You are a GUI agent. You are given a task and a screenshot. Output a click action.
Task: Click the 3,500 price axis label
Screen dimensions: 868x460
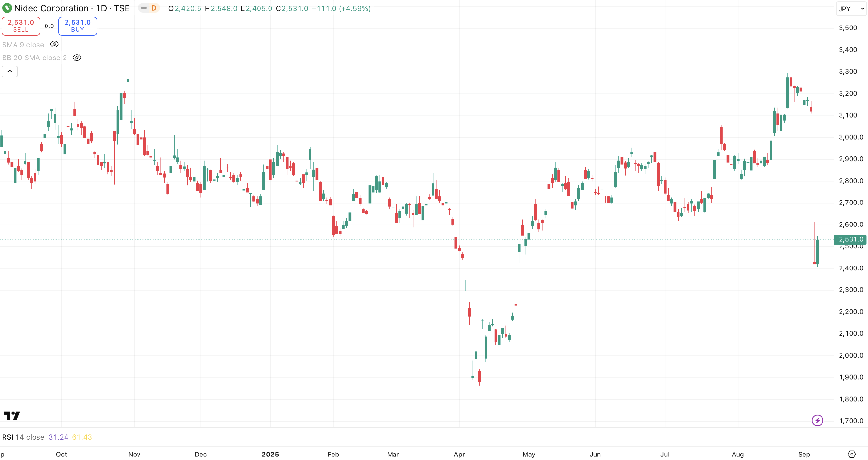848,28
